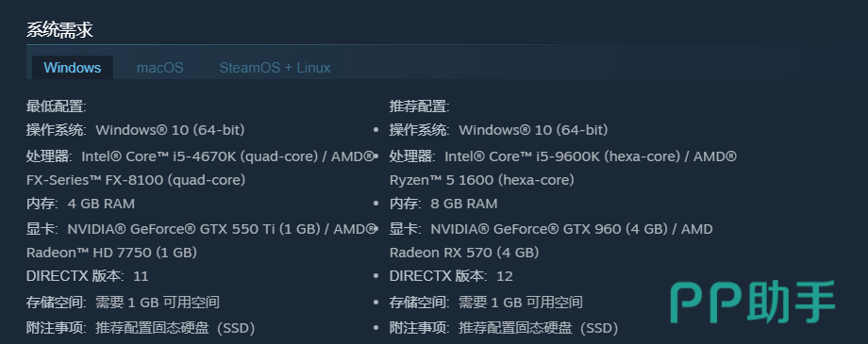The image size is (868, 344).
Task: Click the recommended 8 GB RAM memory line
Action: pos(443,204)
